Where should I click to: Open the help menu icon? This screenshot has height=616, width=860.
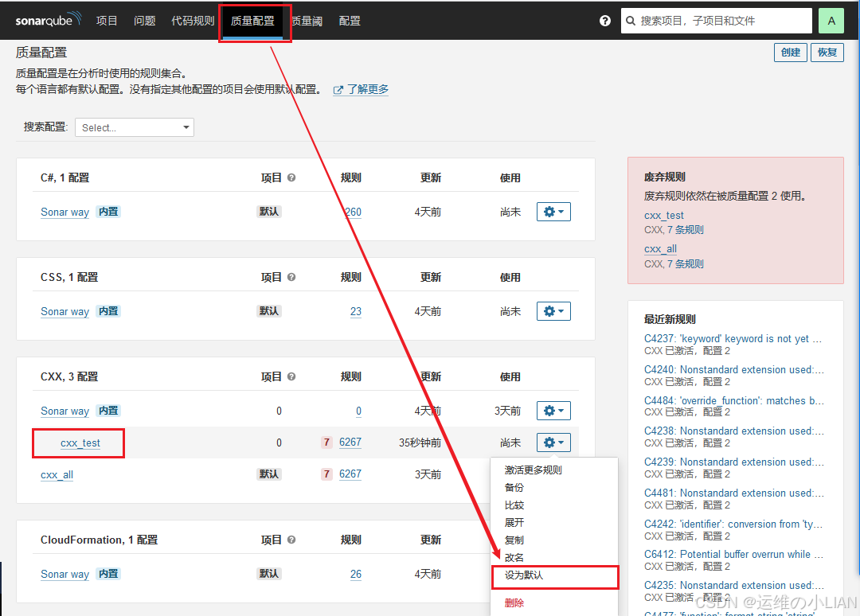click(x=605, y=20)
